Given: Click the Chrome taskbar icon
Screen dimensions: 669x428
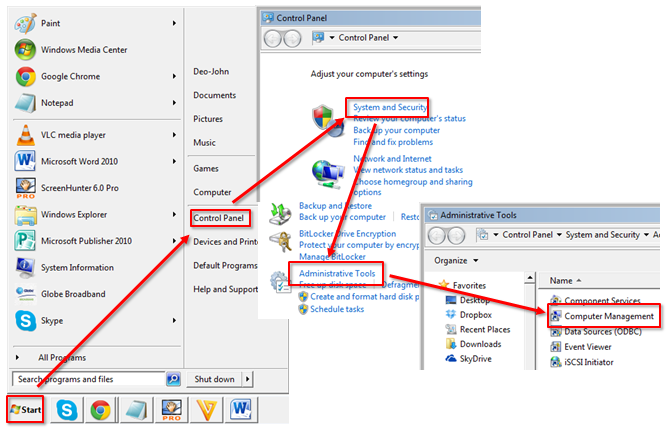Looking at the screenshot, I should click(x=100, y=411).
